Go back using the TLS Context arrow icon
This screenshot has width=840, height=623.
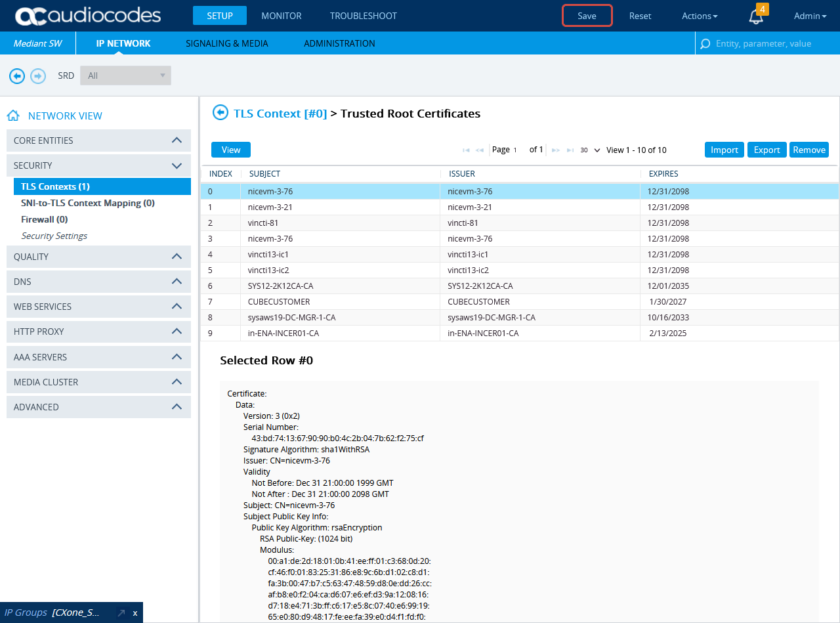pyautogui.click(x=220, y=113)
